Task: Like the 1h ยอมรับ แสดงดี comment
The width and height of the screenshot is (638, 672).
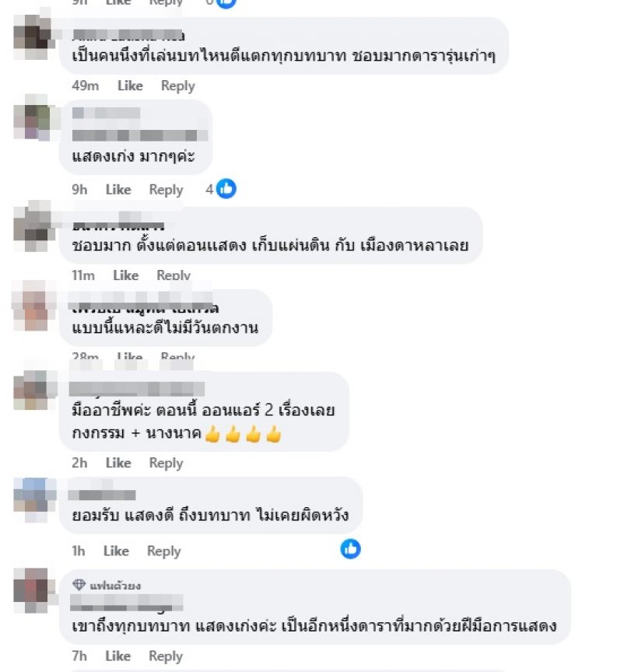Action: point(116,551)
